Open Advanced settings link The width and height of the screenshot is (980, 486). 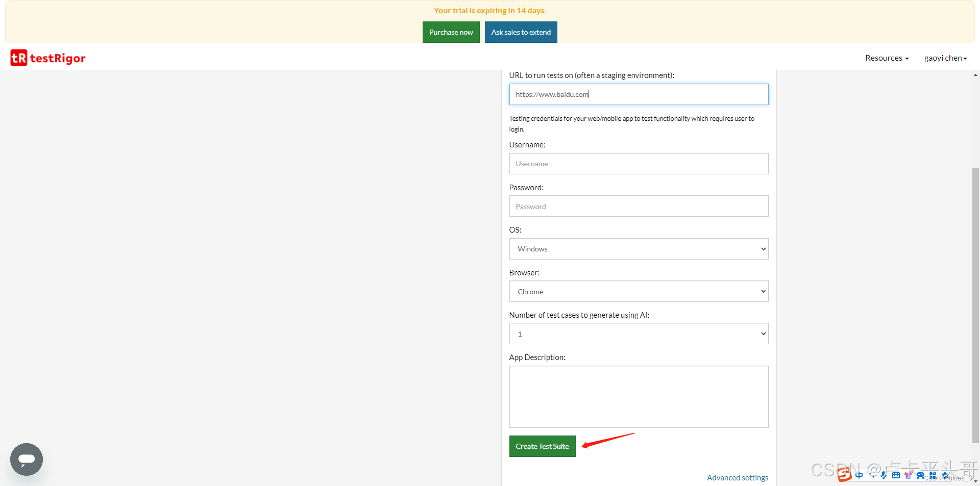738,478
